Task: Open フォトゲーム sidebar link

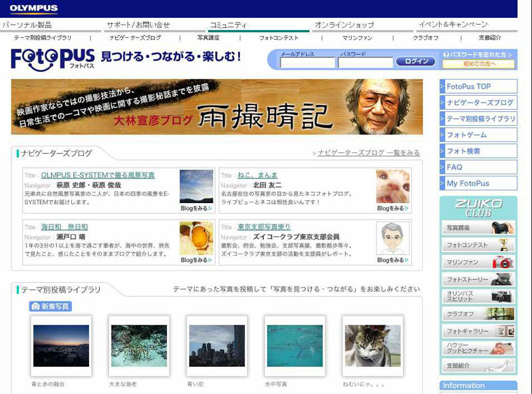Action: tap(478, 135)
